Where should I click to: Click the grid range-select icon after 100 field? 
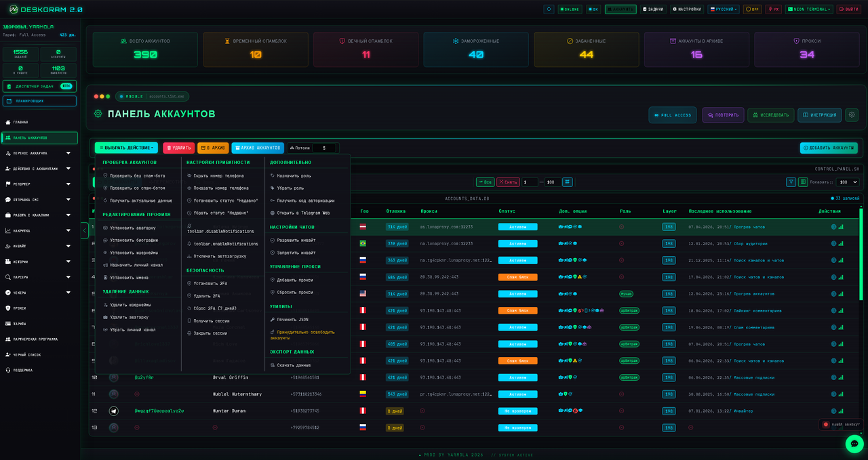click(x=568, y=182)
